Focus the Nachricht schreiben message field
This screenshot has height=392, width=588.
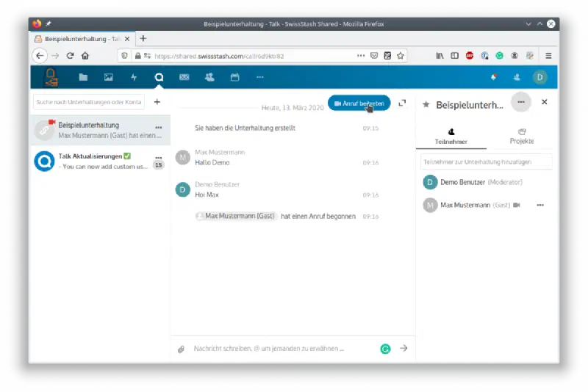tap(283, 349)
